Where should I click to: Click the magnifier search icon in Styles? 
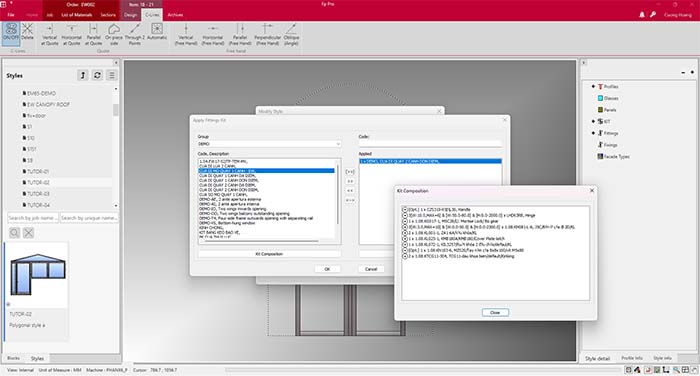pyautogui.click(x=14, y=233)
